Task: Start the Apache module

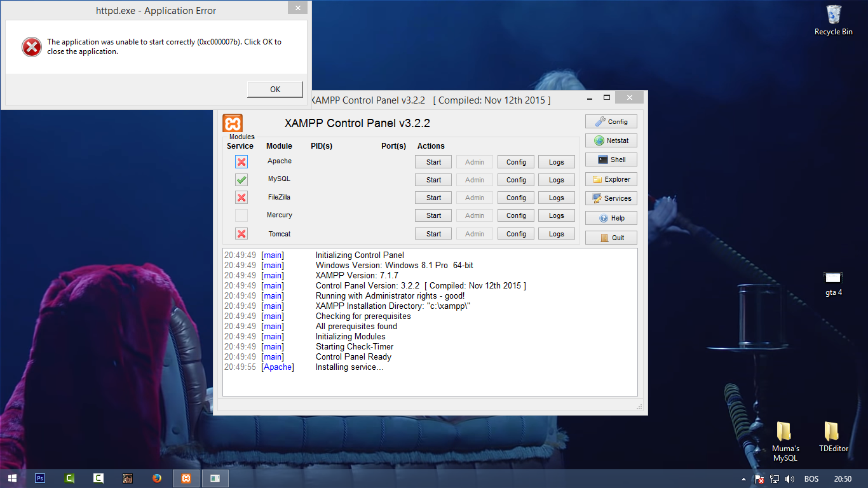Action: [434, 162]
